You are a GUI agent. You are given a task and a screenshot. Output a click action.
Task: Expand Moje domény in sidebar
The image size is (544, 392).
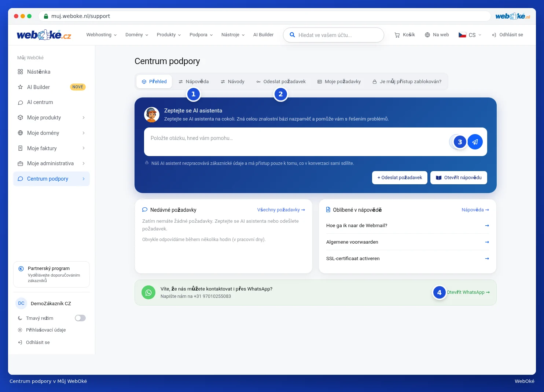click(51, 133)
